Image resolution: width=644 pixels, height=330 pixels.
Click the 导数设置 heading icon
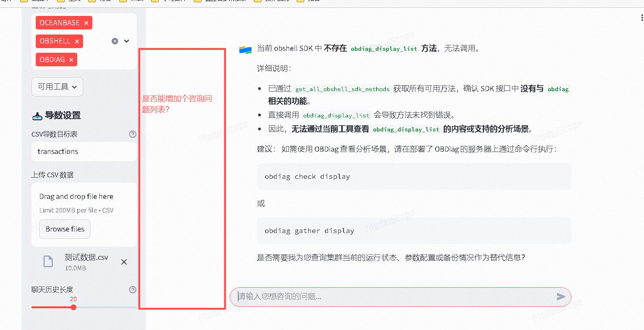point(37,116)
